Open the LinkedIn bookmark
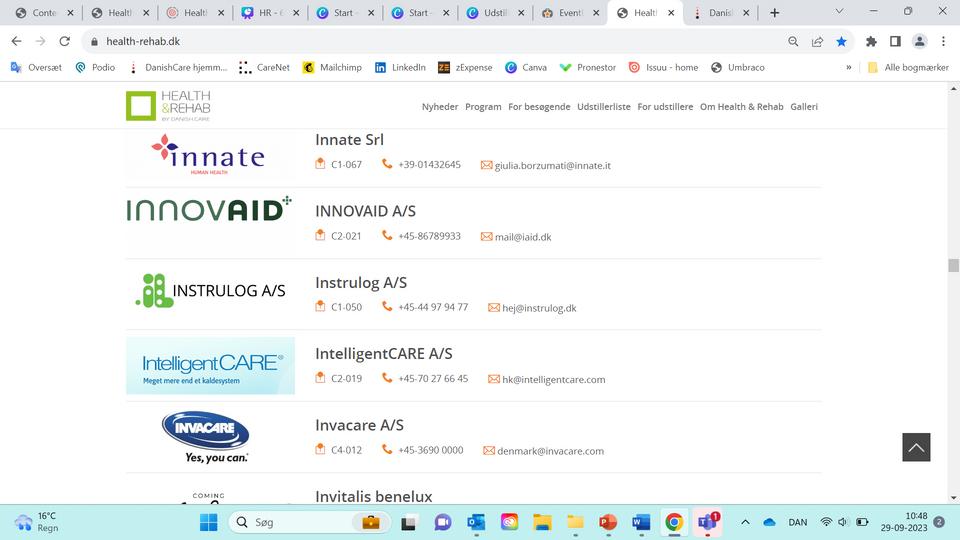The image size is (960, 540). [x=400, y=67]
